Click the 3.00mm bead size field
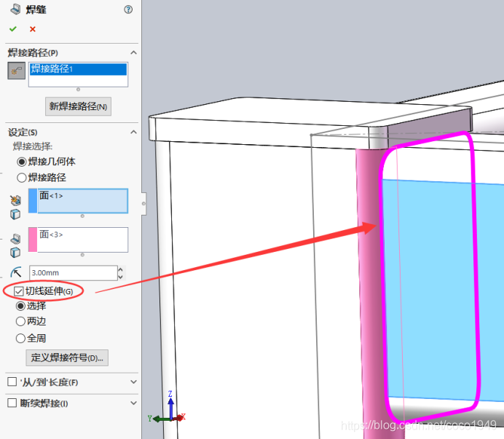Viewport: 504px width, 439px height. 74,273
